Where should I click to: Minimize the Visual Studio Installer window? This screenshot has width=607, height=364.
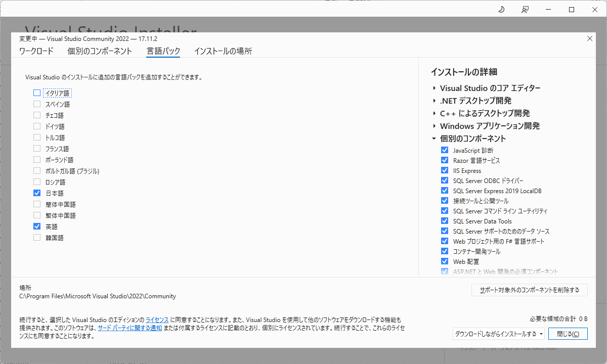(548, 10)
